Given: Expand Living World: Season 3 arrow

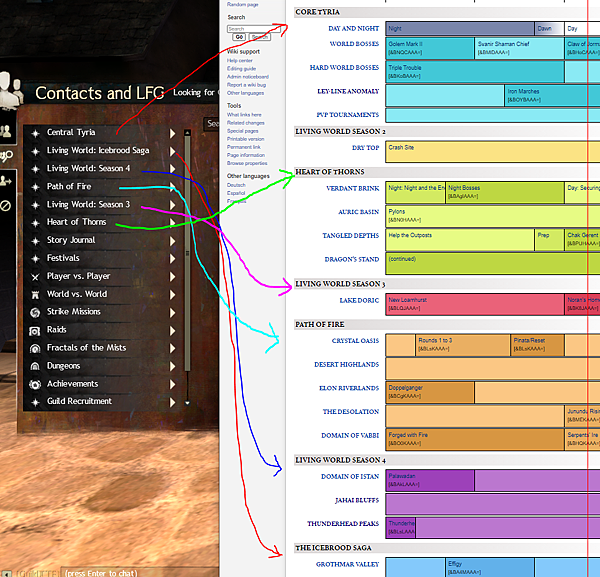Looking at the screenshot, I should point(173,205).
